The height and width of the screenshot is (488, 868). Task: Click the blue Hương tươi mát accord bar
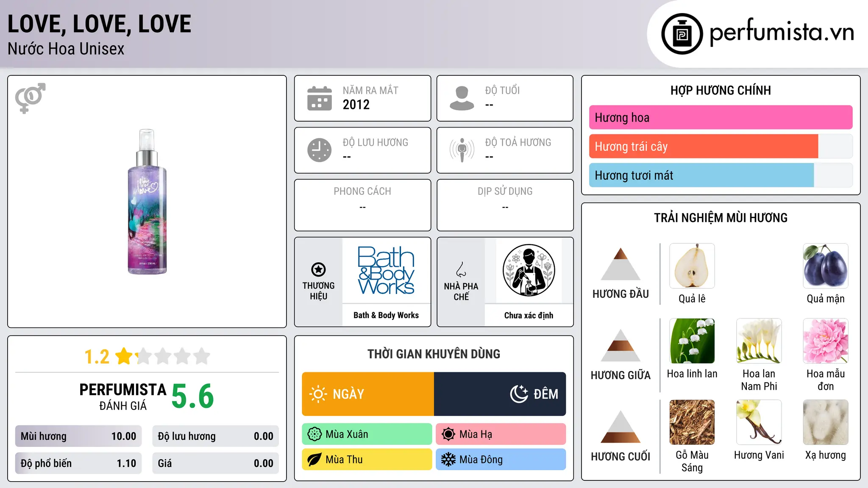click(701, 175)
